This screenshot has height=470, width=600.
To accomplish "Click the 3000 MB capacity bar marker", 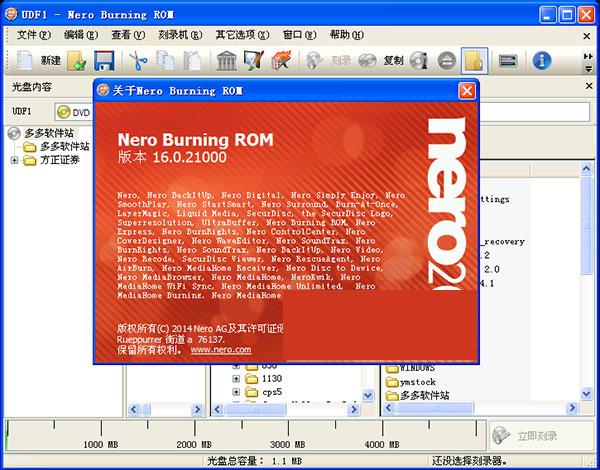I will [x=288, y=444].
